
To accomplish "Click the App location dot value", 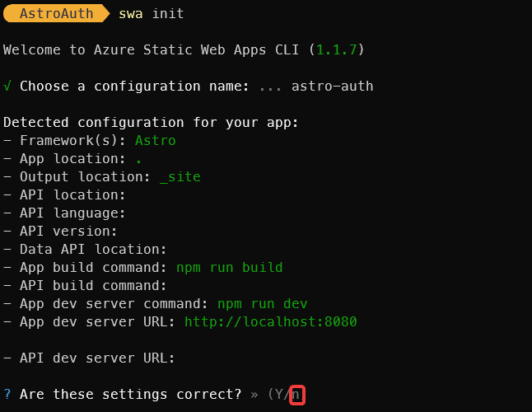I will [138, 159].
